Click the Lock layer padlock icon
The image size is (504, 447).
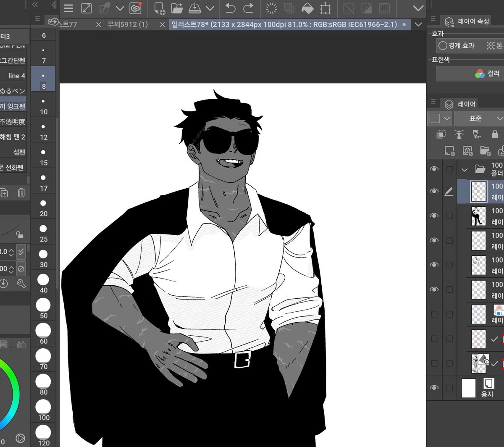point(495,134)
